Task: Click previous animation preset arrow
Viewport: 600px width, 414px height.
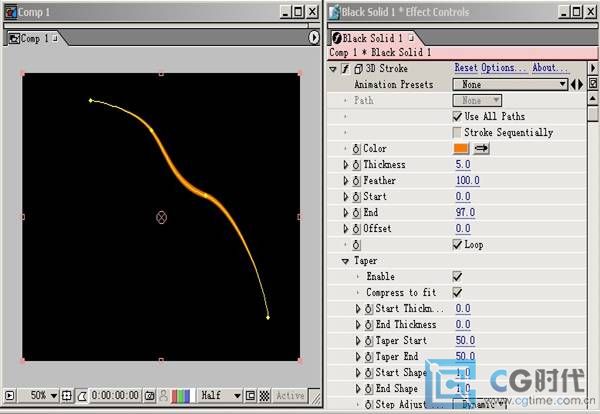Action: click(573, 85)
